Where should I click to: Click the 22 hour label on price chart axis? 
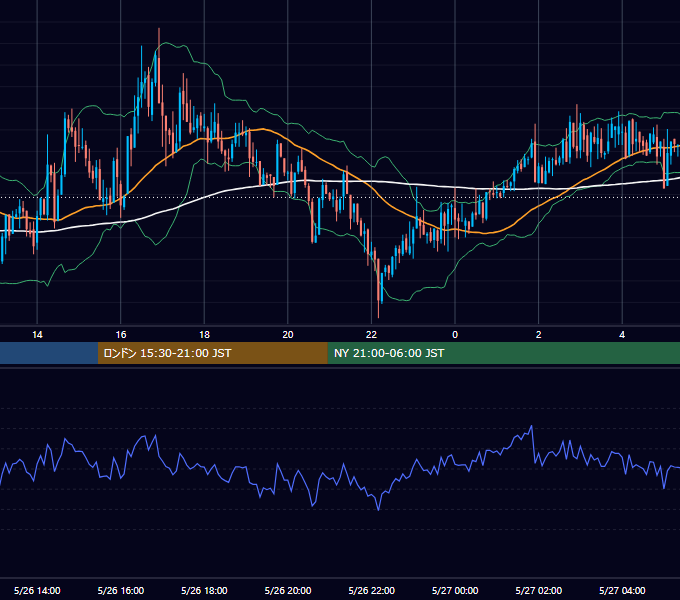coord(372,335)
